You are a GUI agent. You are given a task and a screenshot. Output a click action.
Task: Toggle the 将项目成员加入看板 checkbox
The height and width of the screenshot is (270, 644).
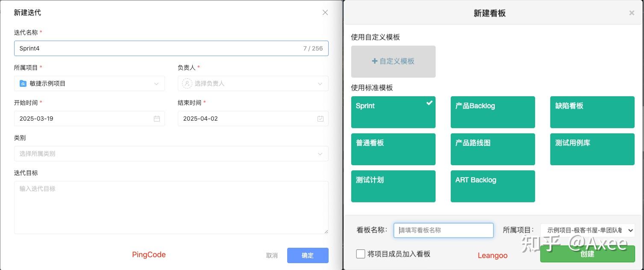pos(360,254)
